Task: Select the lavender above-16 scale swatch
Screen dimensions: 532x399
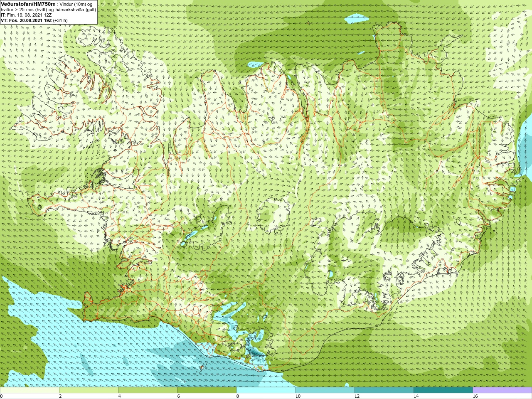Action: pyautogui.click(x=502, y=390)
